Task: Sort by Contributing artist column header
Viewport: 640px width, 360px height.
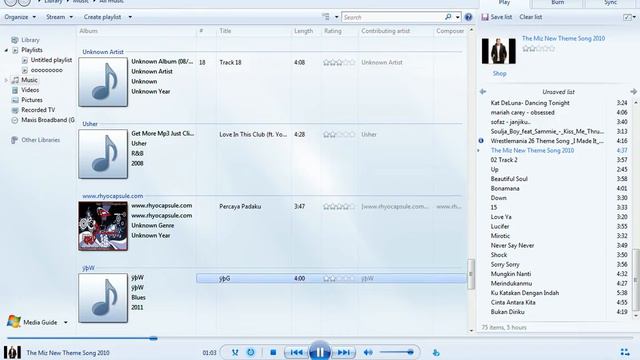Action: click(x=386, y=31)
